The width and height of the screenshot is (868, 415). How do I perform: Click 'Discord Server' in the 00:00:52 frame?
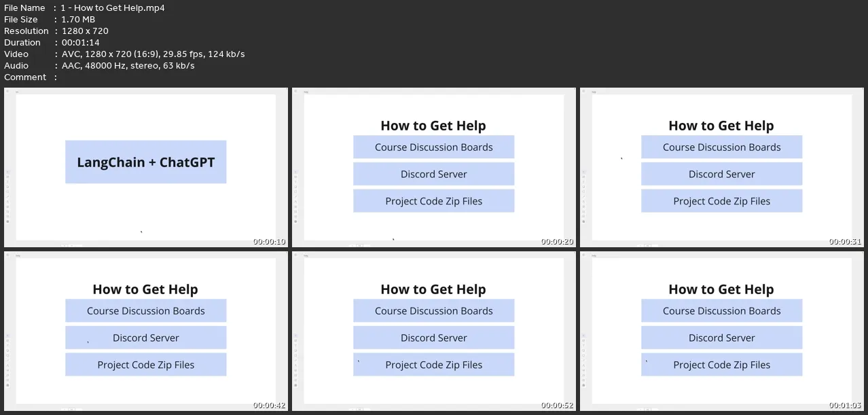coord(433,338)
